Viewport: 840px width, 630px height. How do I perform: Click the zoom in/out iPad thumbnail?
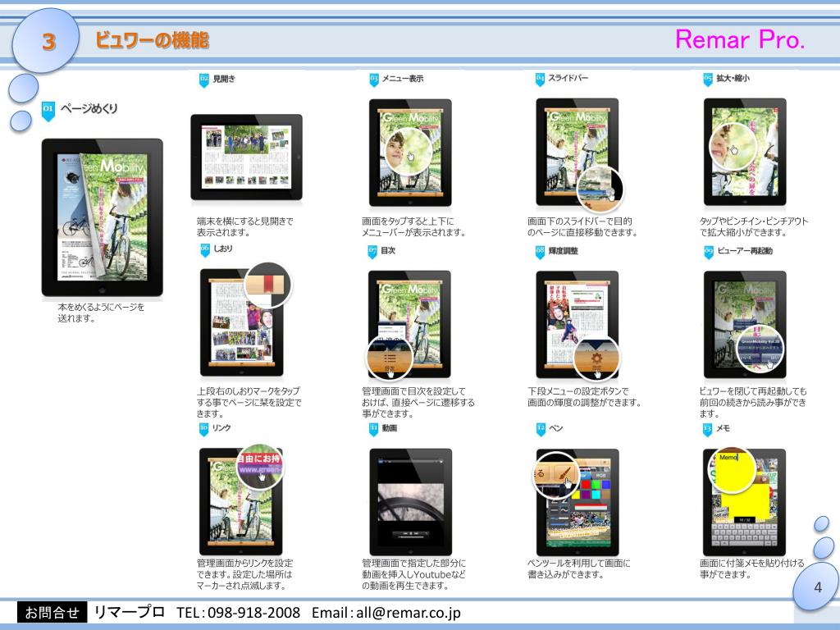[745, 152]
